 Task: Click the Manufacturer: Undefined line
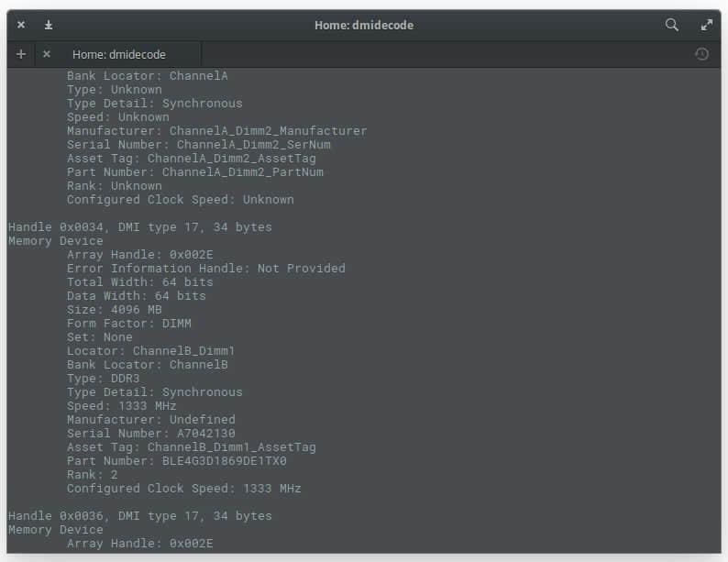tap(151, 420)
